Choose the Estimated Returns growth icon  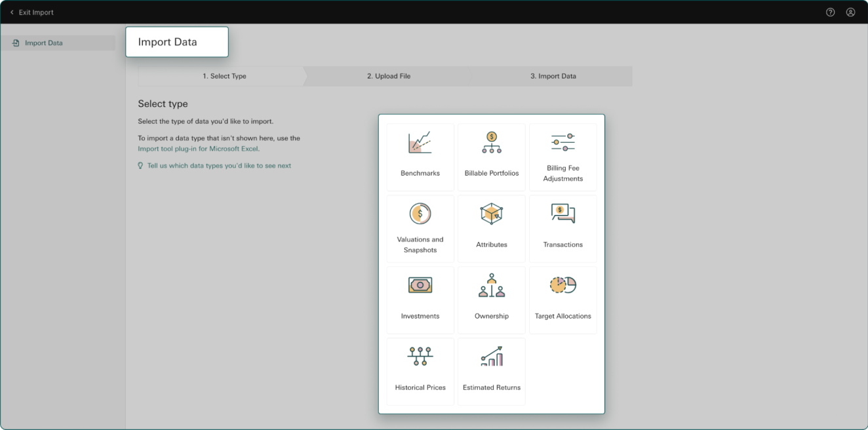pos(491,357)
